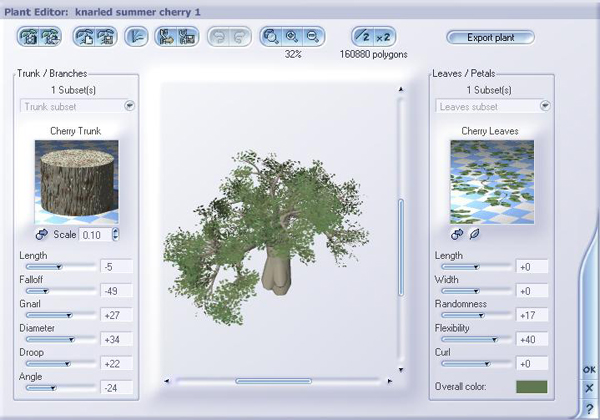Image resolution: width=600 pixels, height=420 pixels.
Task: Click the Angle slider
Action: pos(60,388)
